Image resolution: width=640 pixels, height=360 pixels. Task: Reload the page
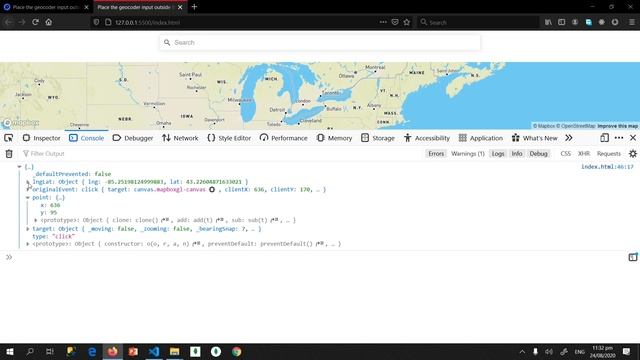(36, 22)
